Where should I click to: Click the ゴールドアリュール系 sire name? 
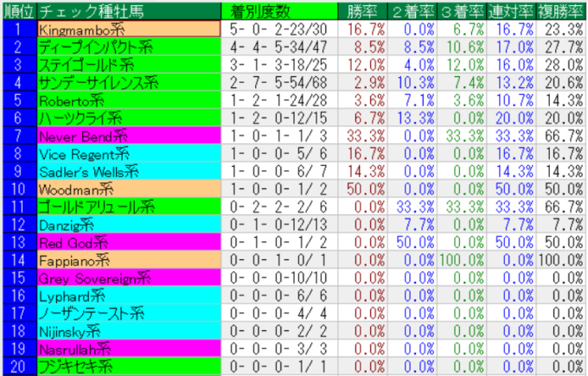coord(128,207)
